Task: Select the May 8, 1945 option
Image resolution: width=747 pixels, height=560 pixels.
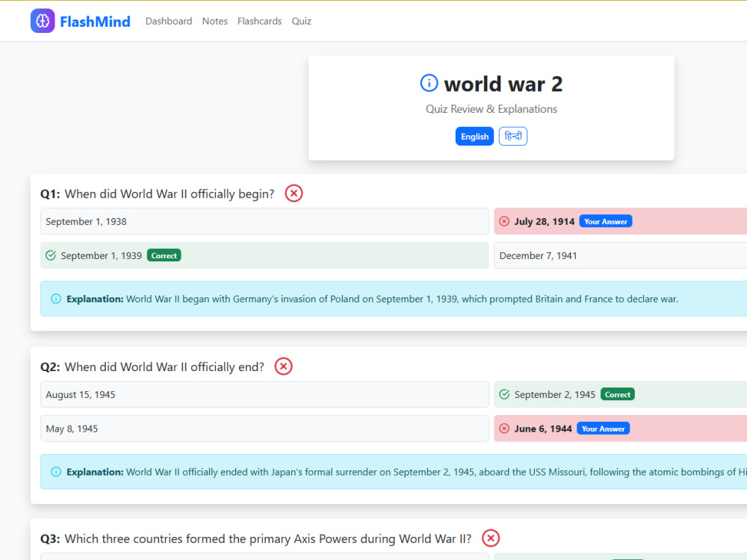Action: coord(264,429)
